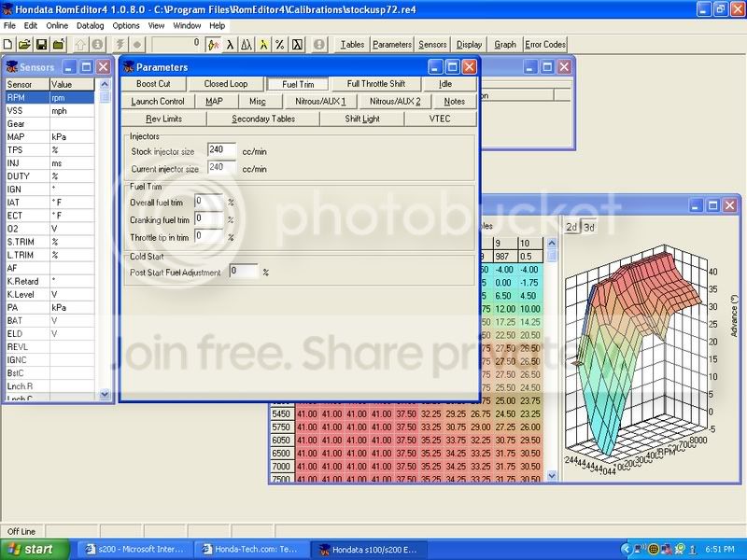Click the delta-lambda toolbar icon

[x=247, y=44]
